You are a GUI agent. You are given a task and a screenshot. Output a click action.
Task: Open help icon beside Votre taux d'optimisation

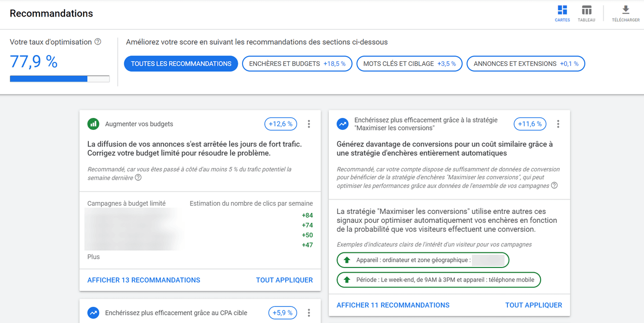(x=98, y=42)
